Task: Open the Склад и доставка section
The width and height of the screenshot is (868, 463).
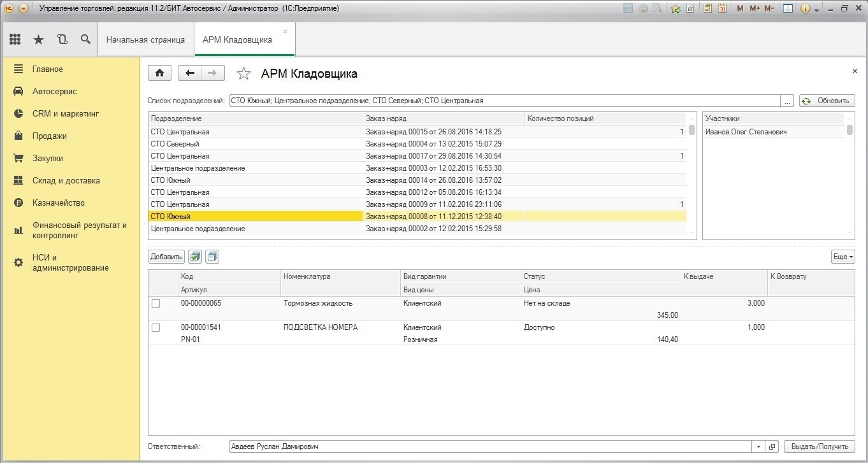Action: (66, 181)
